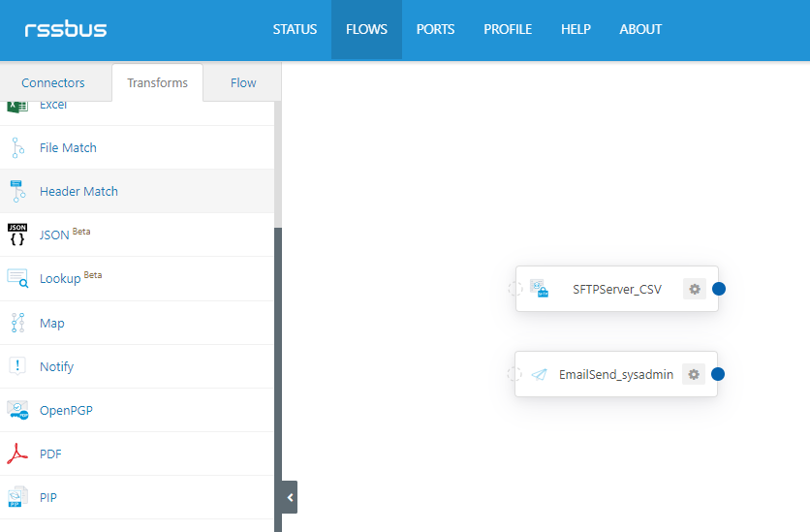Click the EmailSend_sysadmin output connector dot
This screenshot has width=810, height=532.
718,374
